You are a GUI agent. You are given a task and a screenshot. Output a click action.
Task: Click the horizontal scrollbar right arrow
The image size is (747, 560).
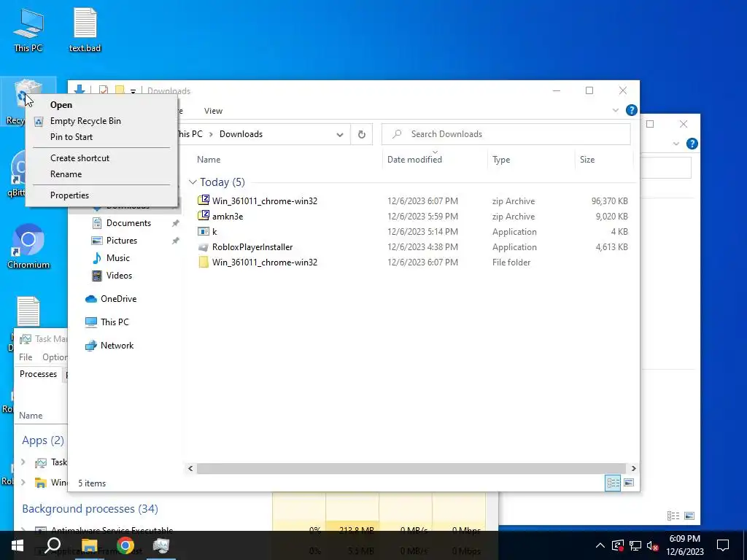click(x=633, y=469)
